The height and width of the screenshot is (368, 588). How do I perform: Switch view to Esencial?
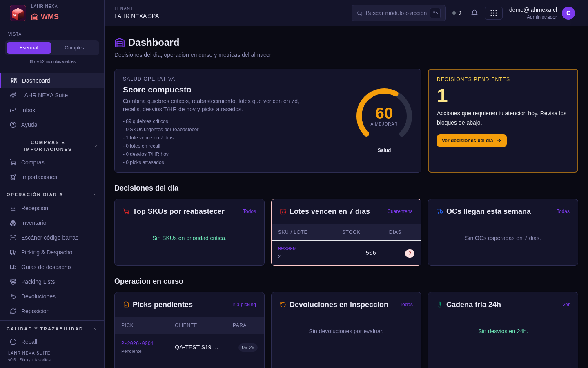tap(29, 48)
